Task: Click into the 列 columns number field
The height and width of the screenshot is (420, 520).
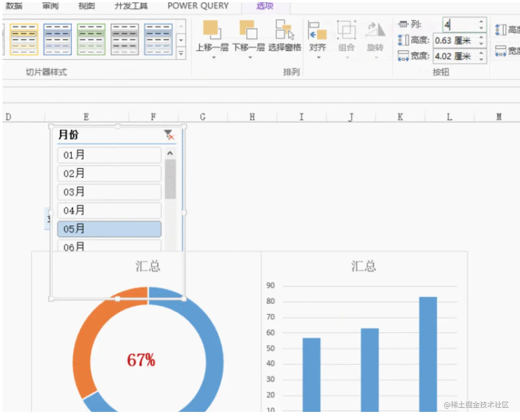Action: click(x=460, y=25)
